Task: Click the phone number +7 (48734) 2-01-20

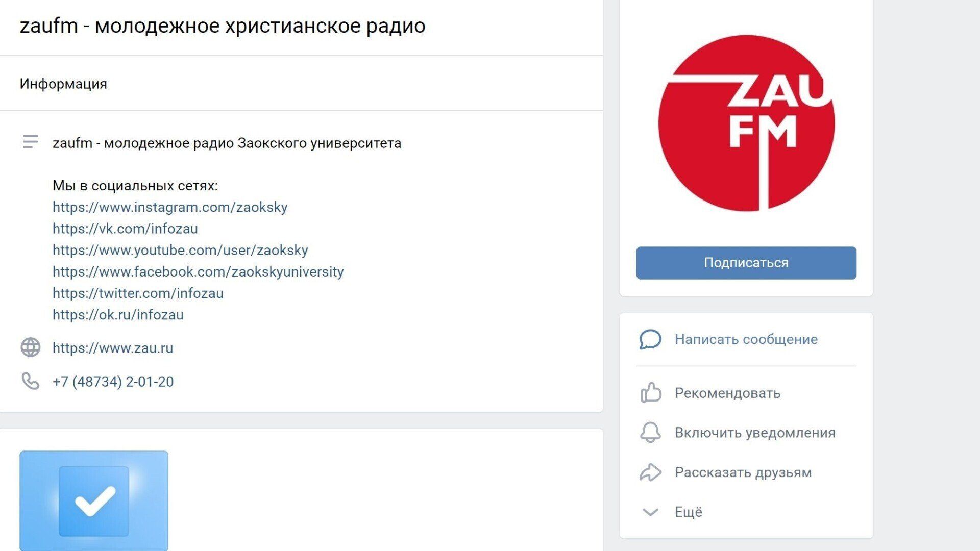Action: (113, 382)
